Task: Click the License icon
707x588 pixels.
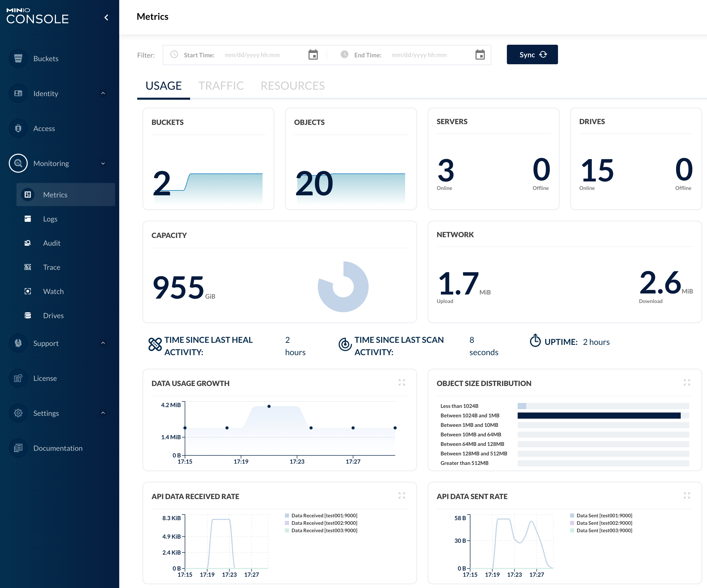Action: [x=18, y=378]
